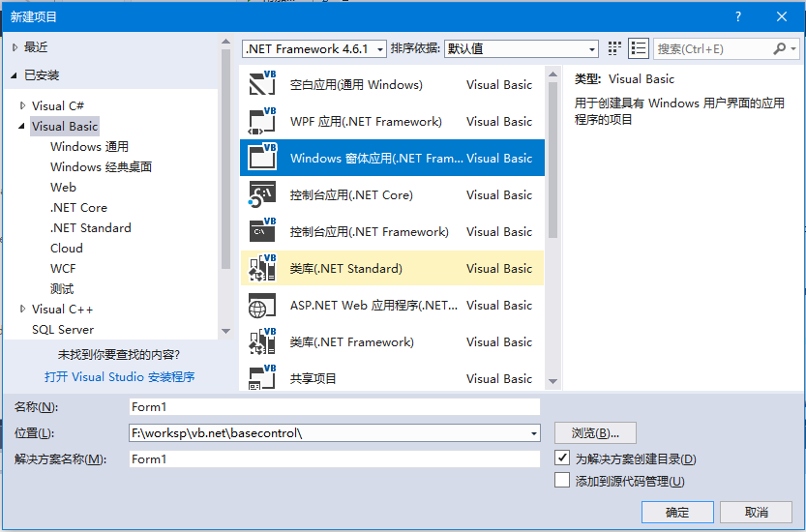Viewport: 806px width, 532px height.
Task: Enable 添加到源代码管理 checkbox
Action: [x=562, y=480]
